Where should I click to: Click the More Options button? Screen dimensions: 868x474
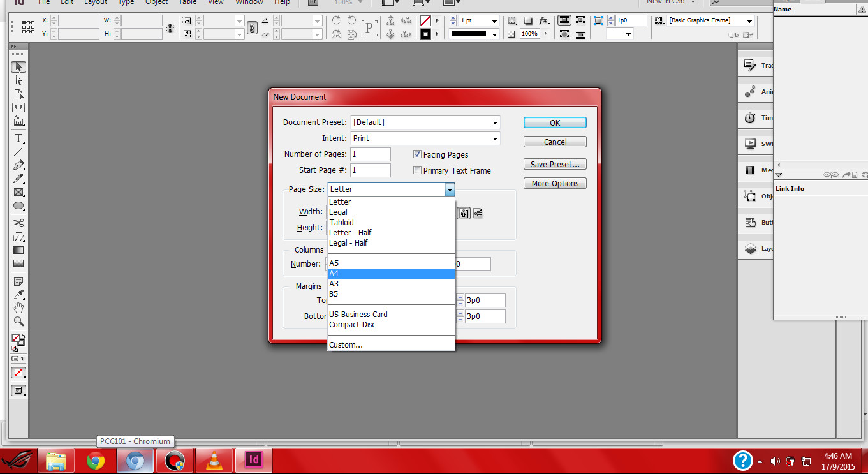[x=554, y=183]
